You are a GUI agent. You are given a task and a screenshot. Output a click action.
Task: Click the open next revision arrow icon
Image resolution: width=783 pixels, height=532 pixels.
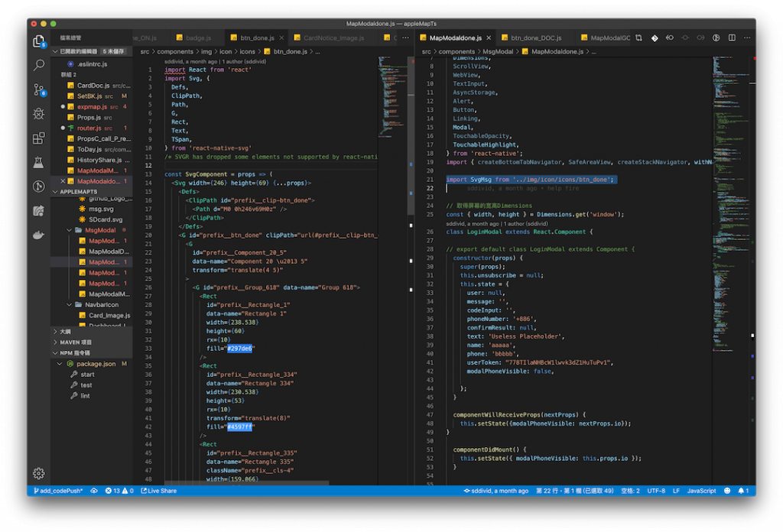point(700,38)
